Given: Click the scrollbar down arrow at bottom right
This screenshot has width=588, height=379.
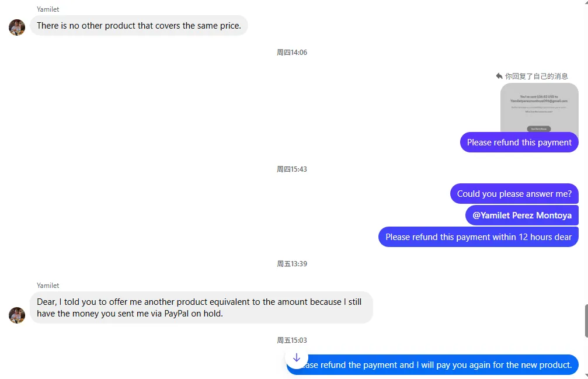Looking at the screenshot, I should 586,375.
